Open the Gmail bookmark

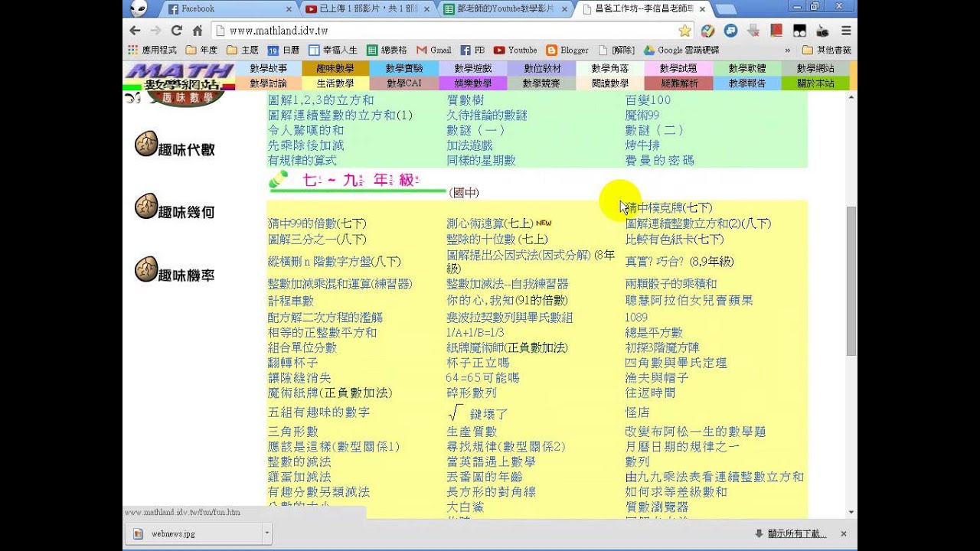[x=433, y=51]
